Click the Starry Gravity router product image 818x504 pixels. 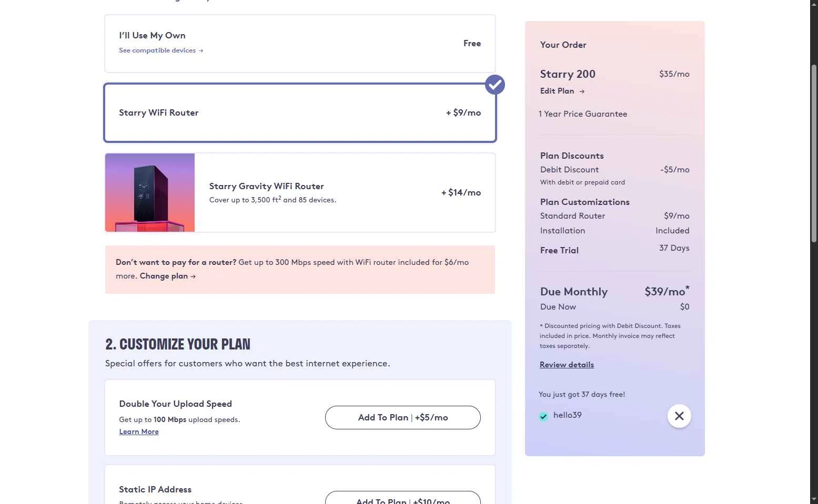click(x=150, y=192)
